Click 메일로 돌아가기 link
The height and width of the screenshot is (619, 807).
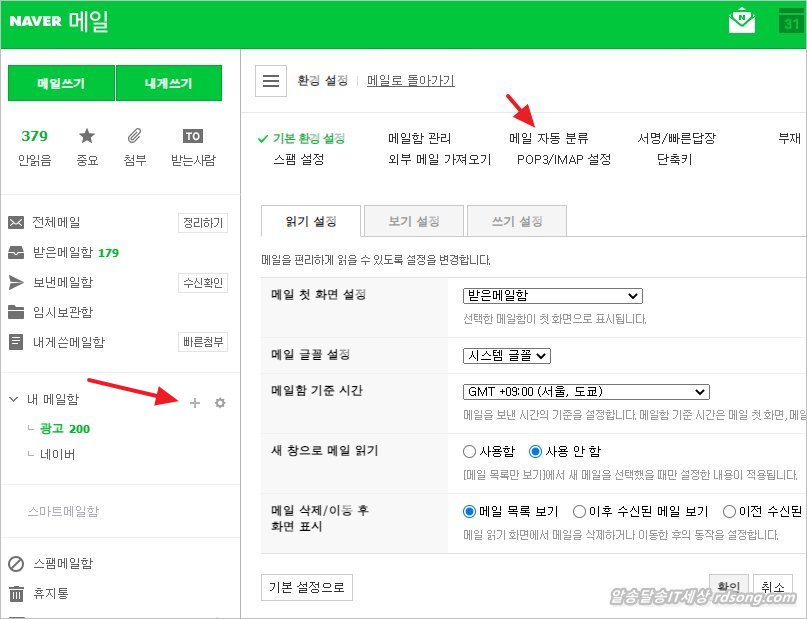410,81
